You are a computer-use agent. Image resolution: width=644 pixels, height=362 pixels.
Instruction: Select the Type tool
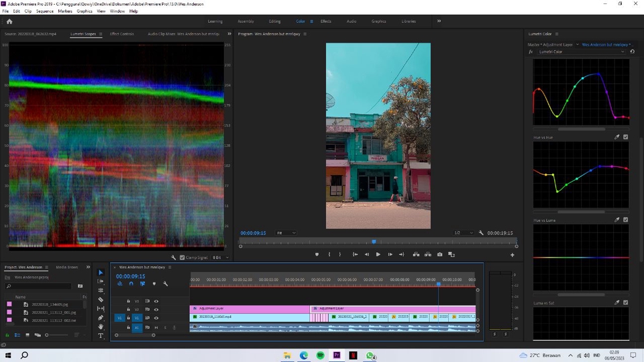click(x=101, y=336)
